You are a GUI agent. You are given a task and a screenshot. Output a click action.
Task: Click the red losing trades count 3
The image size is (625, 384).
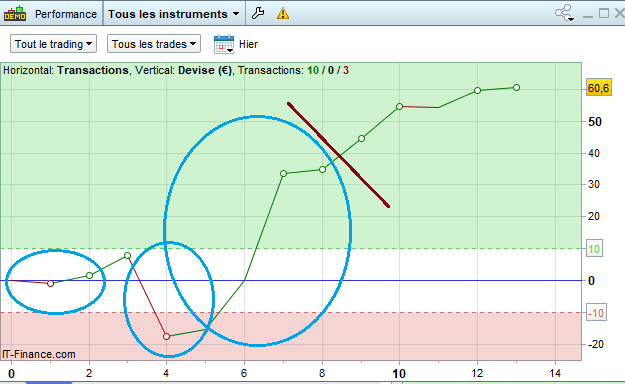[346, 70]
